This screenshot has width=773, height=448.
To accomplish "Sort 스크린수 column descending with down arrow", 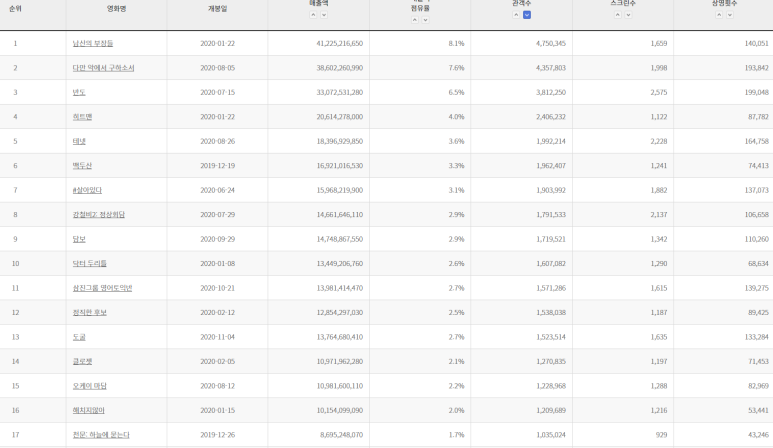I will (x=628, y=15).
